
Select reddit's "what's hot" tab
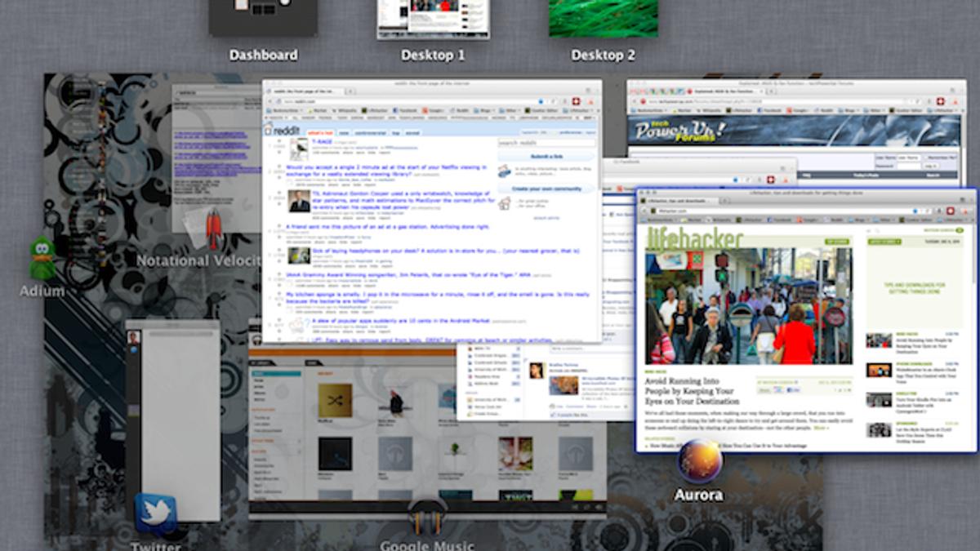tap(322, 132)
